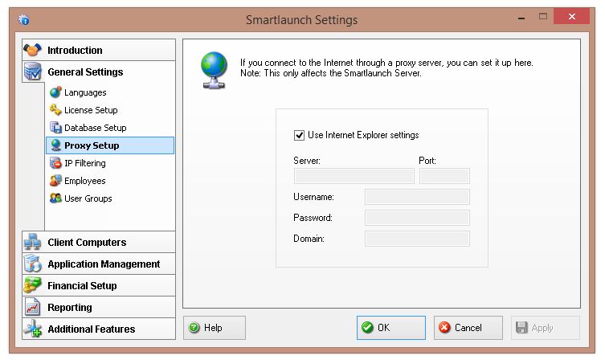Click the Employees person icon
Image resolution: width=605 pixels, height=364 pixels.
click(x=55, y=181)
